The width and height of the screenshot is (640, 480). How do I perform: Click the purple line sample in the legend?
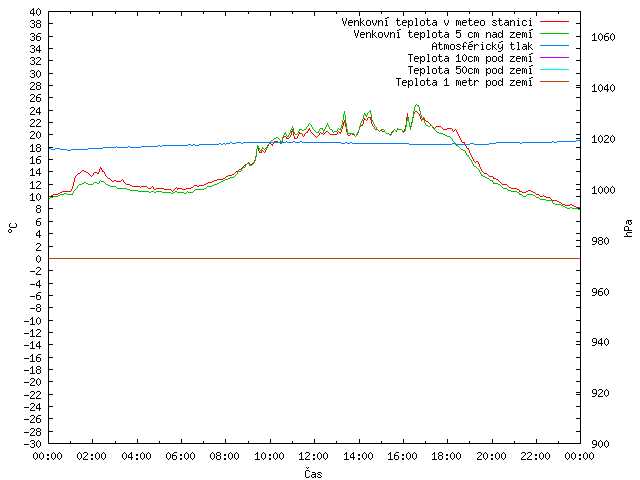pos(554,58)
